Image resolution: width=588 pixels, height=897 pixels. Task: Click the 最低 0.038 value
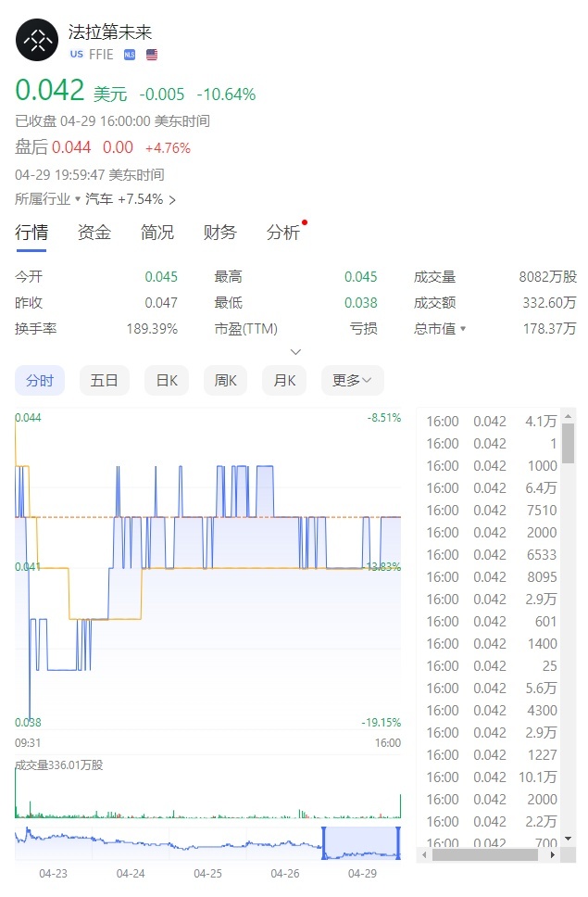tap(360, 303)
